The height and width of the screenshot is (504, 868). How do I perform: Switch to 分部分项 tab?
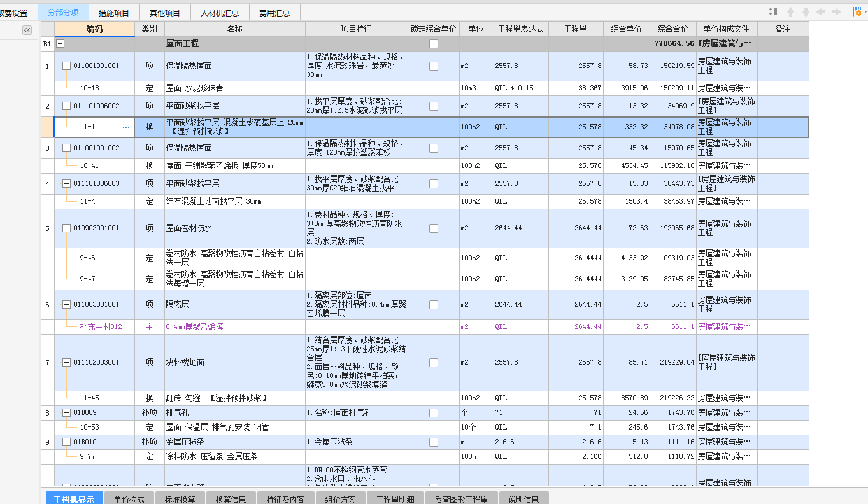(x=63, y=13)
